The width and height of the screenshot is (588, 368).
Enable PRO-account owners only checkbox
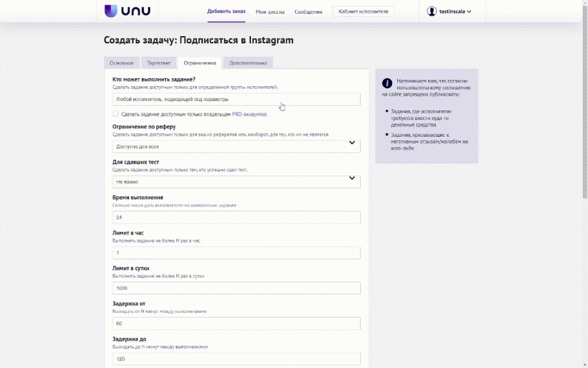coord(115,113)
